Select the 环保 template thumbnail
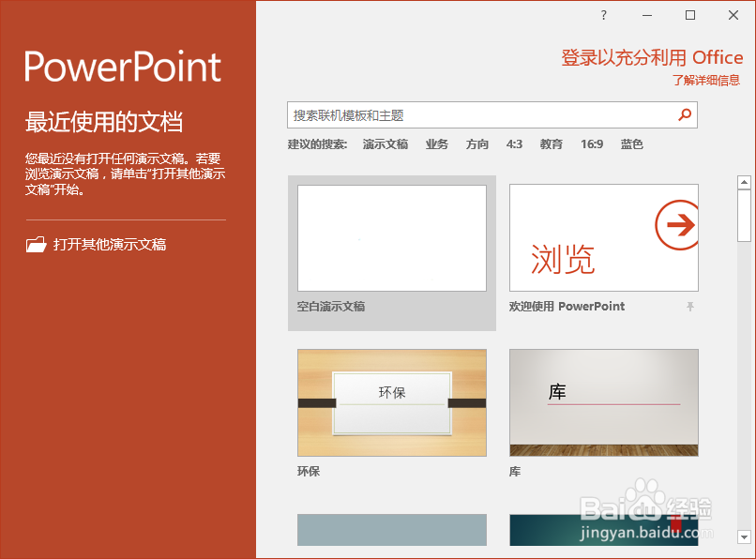This screenshot has height=559, width=756. click(392, 402)
